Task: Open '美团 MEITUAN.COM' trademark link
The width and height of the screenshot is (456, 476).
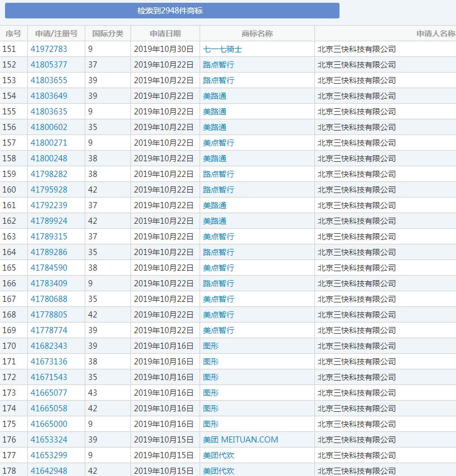Action: click(x=240, y=440)
